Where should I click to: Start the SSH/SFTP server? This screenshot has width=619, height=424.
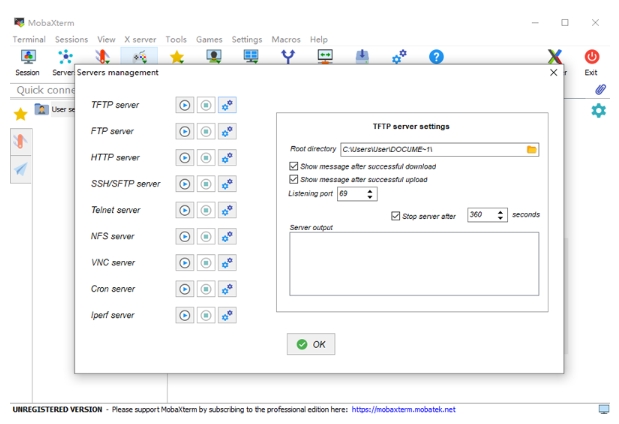coord(185,184)
